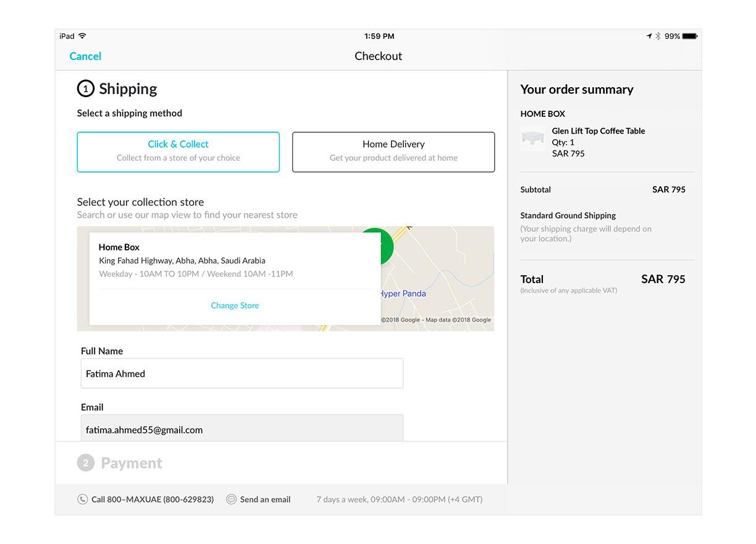This screenshot has height=544, width=756.
Task: Choose Home Delivery shipping method
Action: (393, 152)
